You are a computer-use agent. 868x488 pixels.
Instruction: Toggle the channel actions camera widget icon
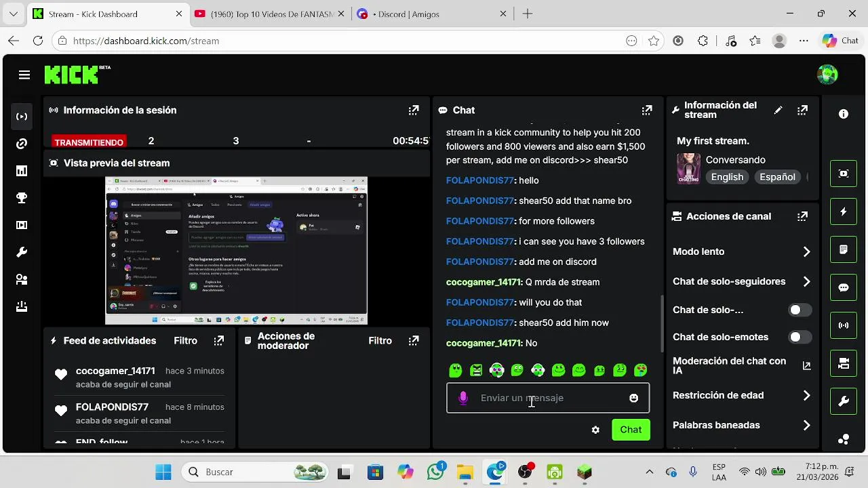[844, 363]
